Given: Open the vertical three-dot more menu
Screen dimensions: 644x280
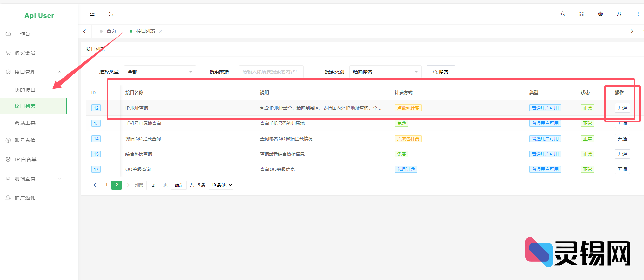Looking at the screenshot, I should pyautogui.click(x=638, y=14).
